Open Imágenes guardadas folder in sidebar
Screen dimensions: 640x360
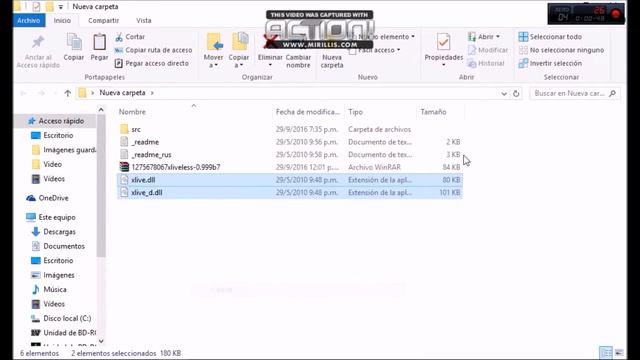click(x=64, y=150)
